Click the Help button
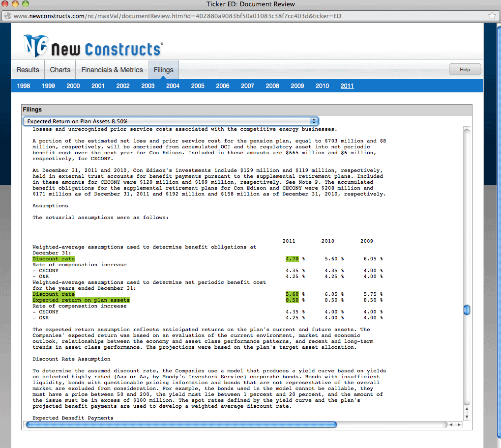 465,70
